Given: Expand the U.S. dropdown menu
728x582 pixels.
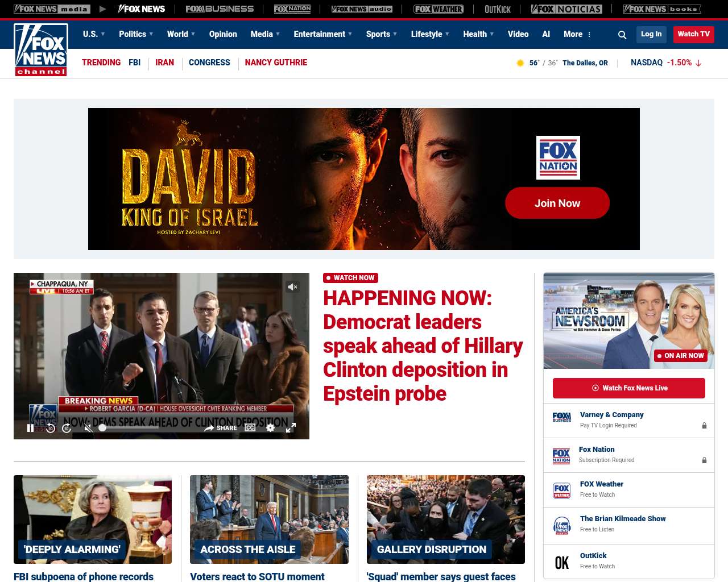Looking at the screenshot, I should point(94,34).
